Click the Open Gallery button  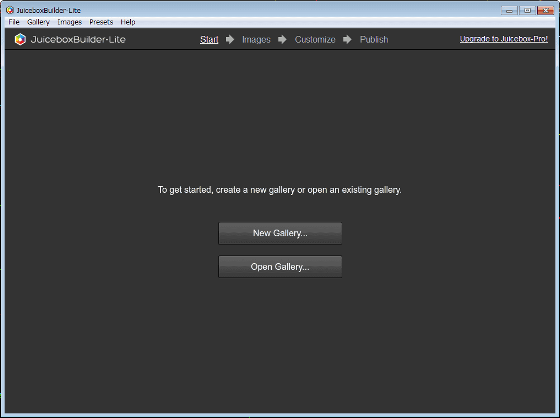(280, 267)
